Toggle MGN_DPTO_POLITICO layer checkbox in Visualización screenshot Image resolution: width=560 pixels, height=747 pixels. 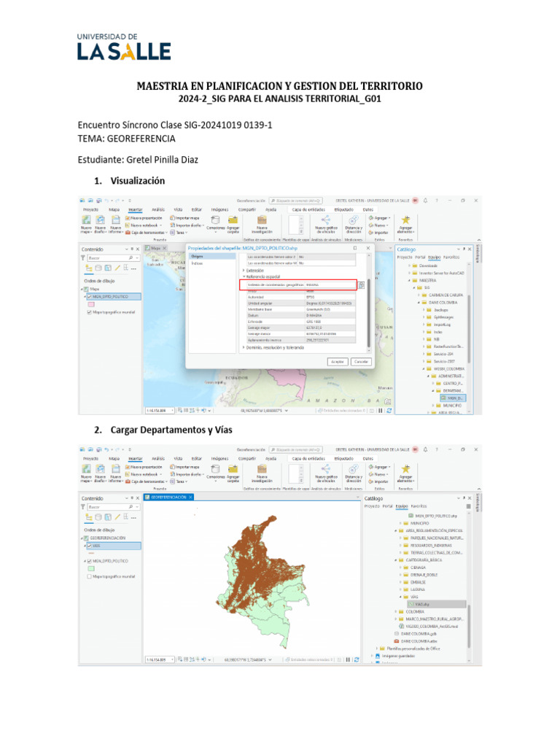coord(90,296)
